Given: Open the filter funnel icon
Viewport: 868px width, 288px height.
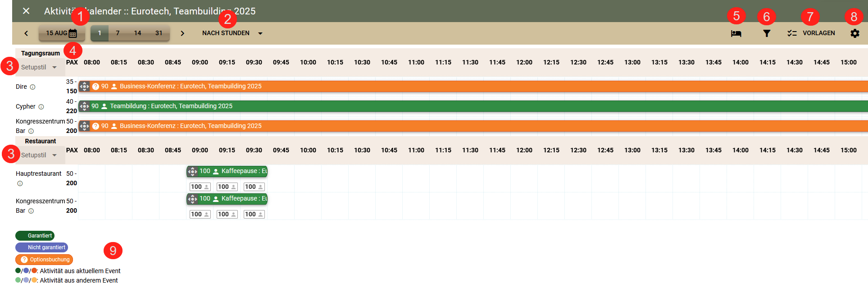Looking at the screenshot, I should point(766,33).
